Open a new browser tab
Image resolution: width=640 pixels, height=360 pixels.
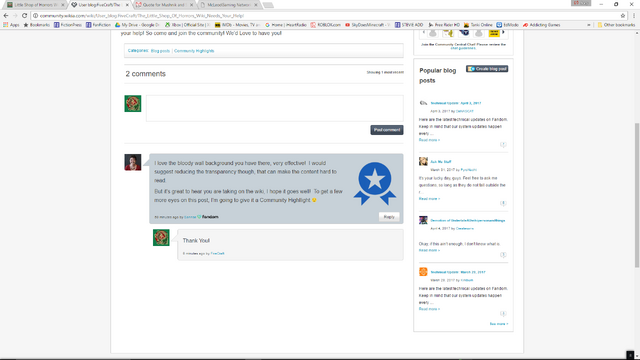(268, 5)
